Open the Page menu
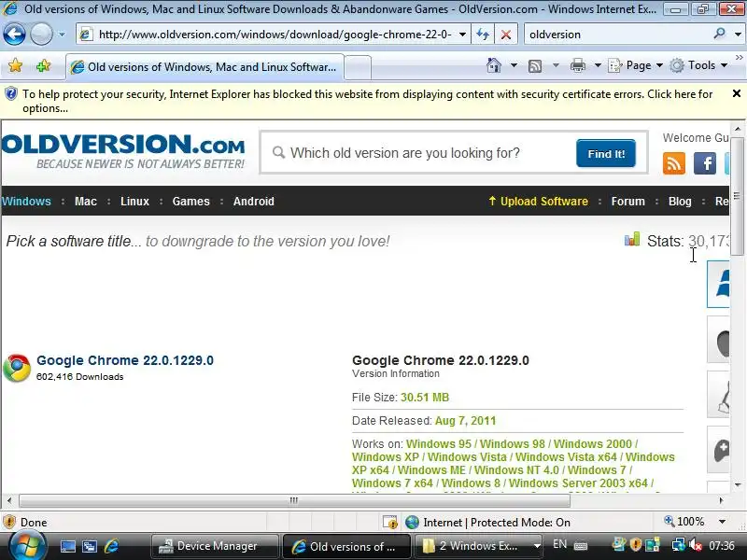747x560 pixels. coord(636,65)
